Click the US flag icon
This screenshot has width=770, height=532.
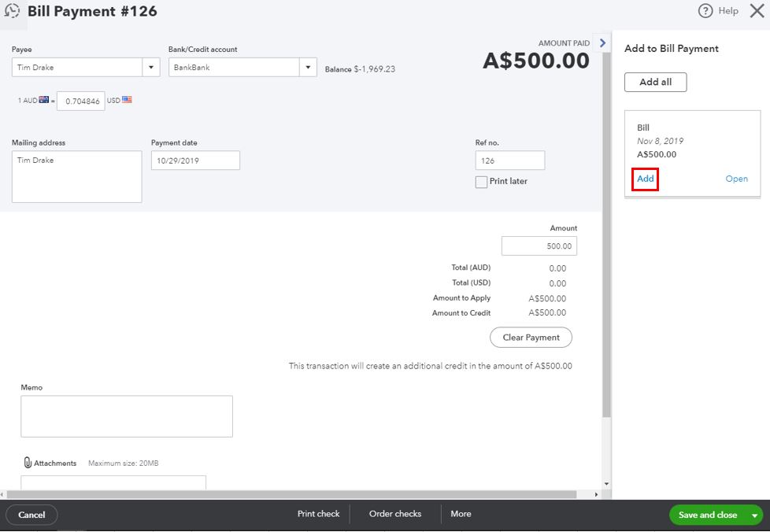[x=127, y=100]
